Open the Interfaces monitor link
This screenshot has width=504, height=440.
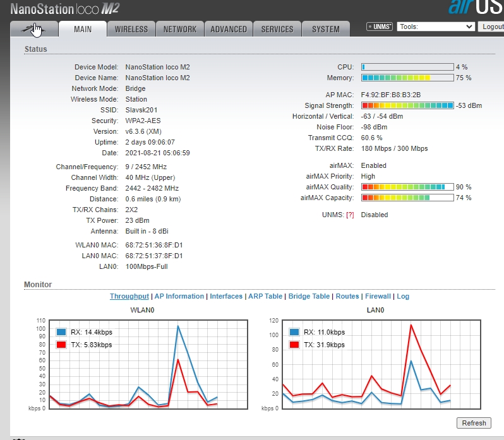point(226,296)
